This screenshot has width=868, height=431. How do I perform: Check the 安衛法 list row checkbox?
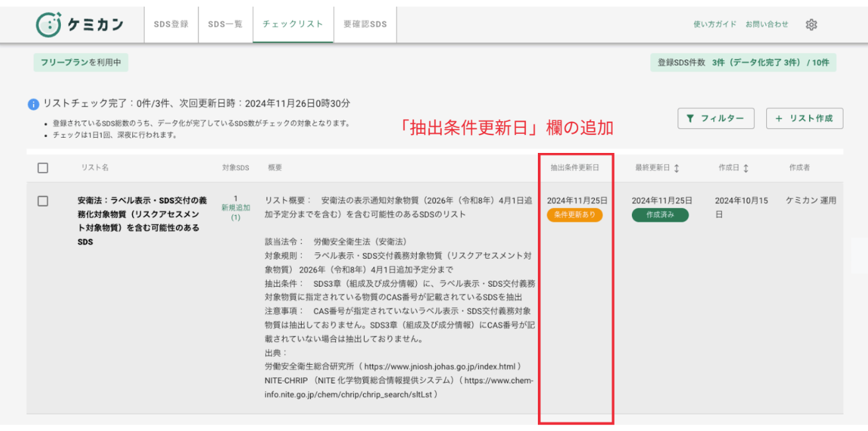[x=43, y=201]
